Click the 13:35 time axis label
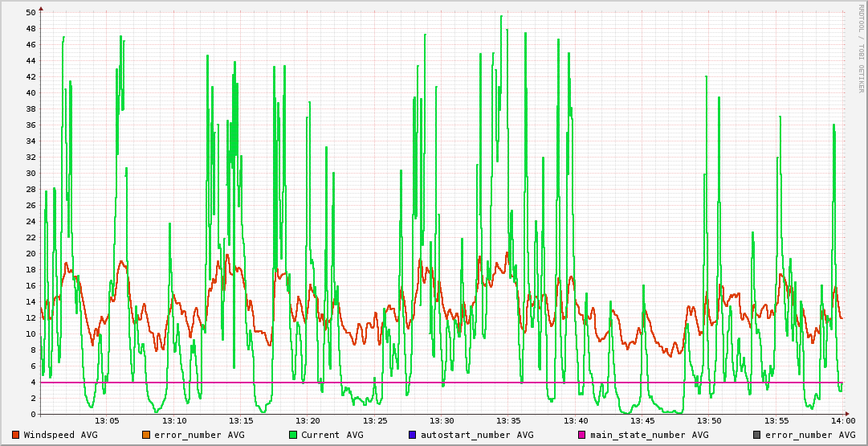868x446 pixels. point(508,421)
